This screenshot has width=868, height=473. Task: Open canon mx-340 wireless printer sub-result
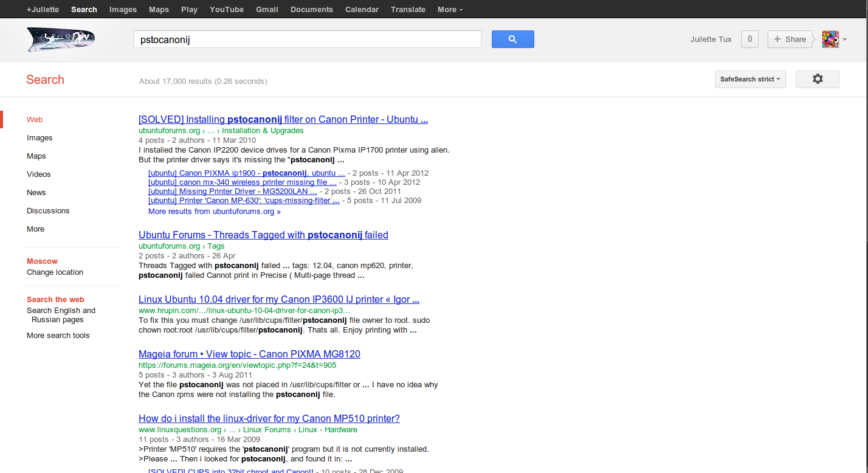click(243, 182)
